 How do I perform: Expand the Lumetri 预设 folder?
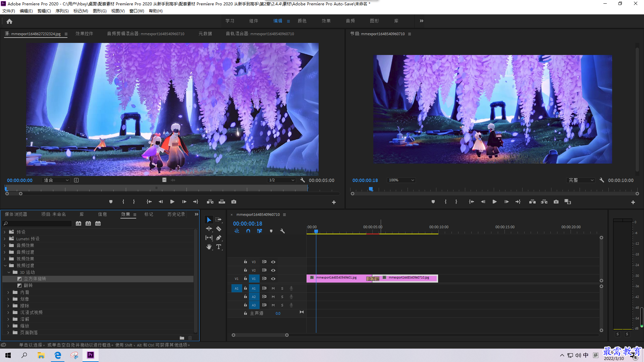(5, 239)
